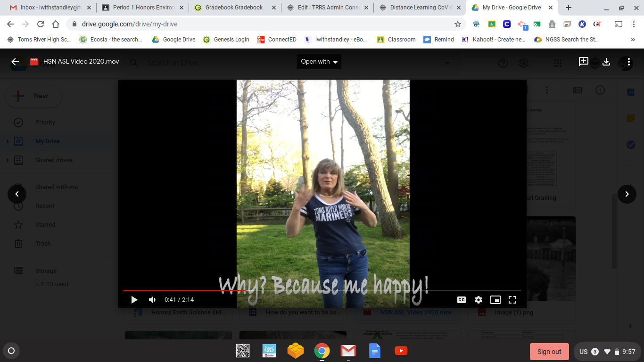
Task: Open the Smart Notebook S extension
Action: (476, 24)
